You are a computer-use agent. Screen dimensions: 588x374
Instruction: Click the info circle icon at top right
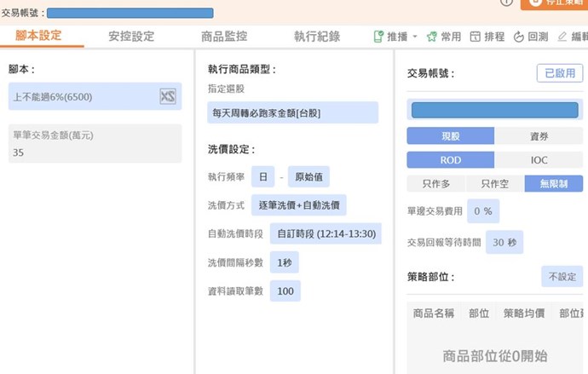tap(506, 3)
